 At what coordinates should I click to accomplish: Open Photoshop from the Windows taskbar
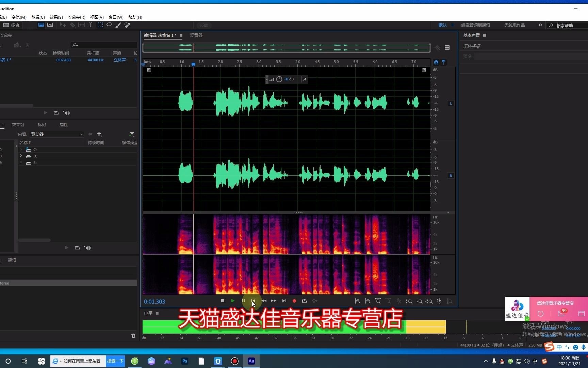(x=185, y=361)
